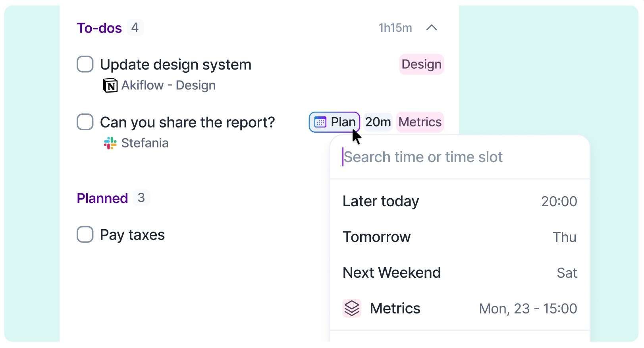This screenshot has width=644, height=348.
Task: Select the Metrics slot Mon, 23 - 15:00
Action: coord(460,308)
